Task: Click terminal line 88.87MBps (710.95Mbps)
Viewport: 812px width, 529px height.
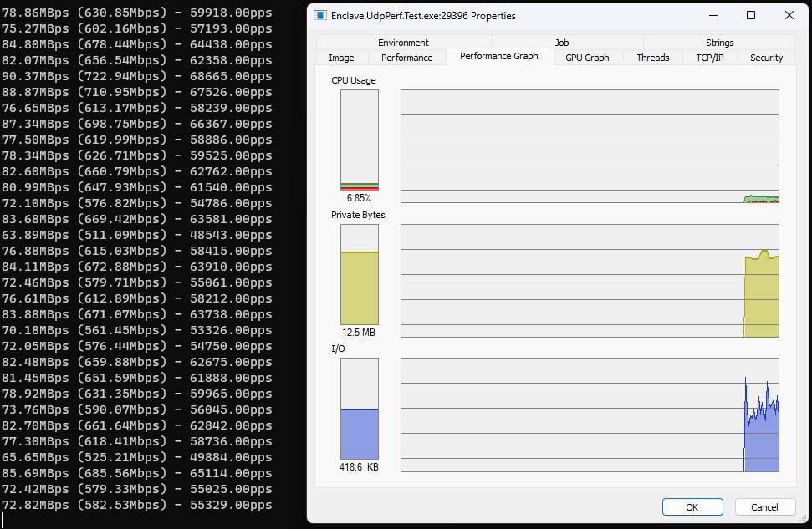Action: coord(136,92)
